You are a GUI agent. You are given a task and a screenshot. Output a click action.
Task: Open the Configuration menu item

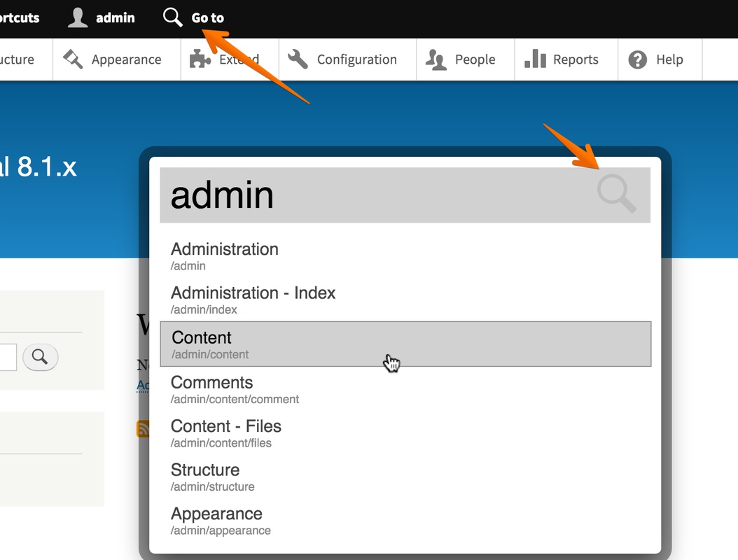(x=347, y=59)
